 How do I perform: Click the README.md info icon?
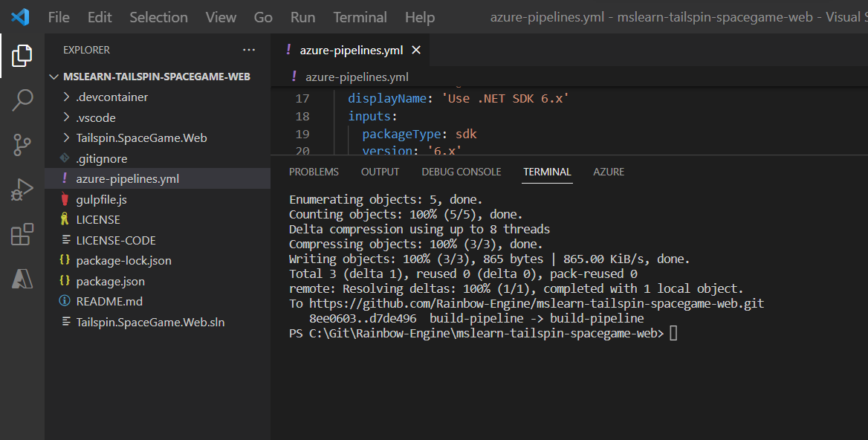tap(65, 301)
